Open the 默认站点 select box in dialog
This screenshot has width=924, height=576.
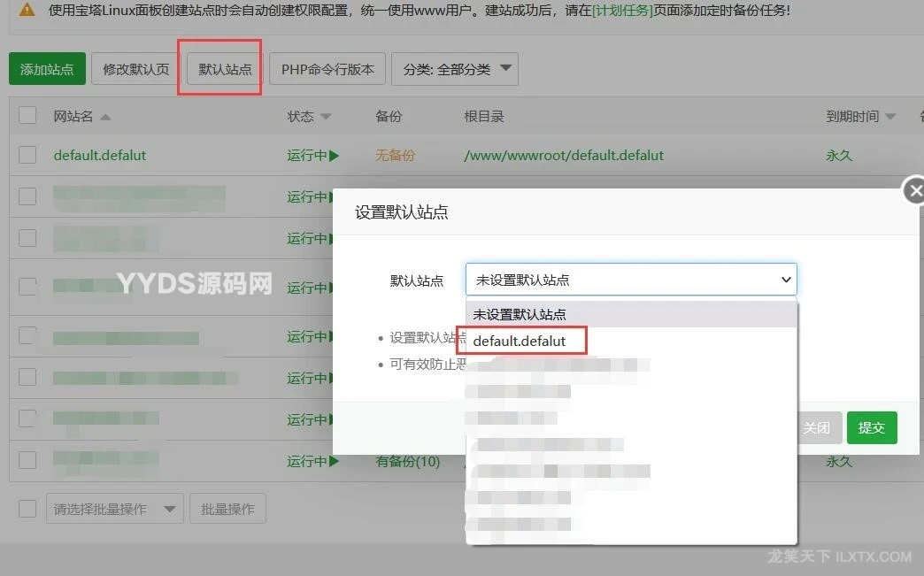[631, 280]
